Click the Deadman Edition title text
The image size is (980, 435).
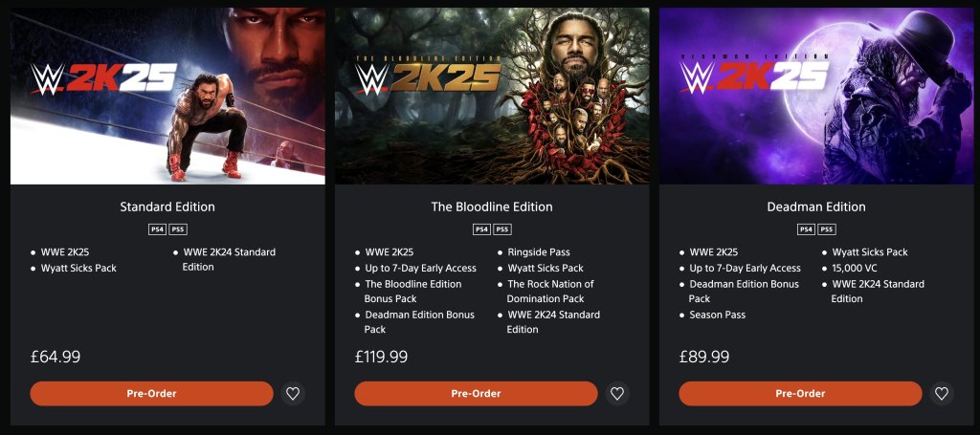pos(816,207)
